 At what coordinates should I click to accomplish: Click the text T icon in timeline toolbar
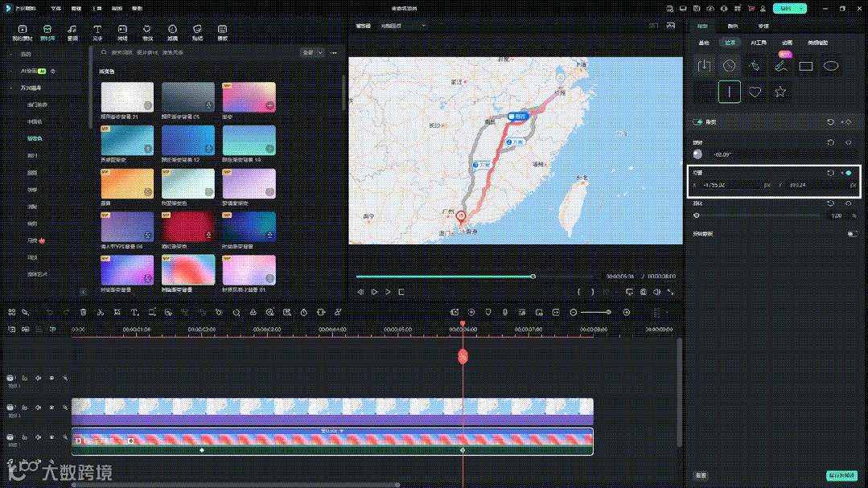pos(134,313)
